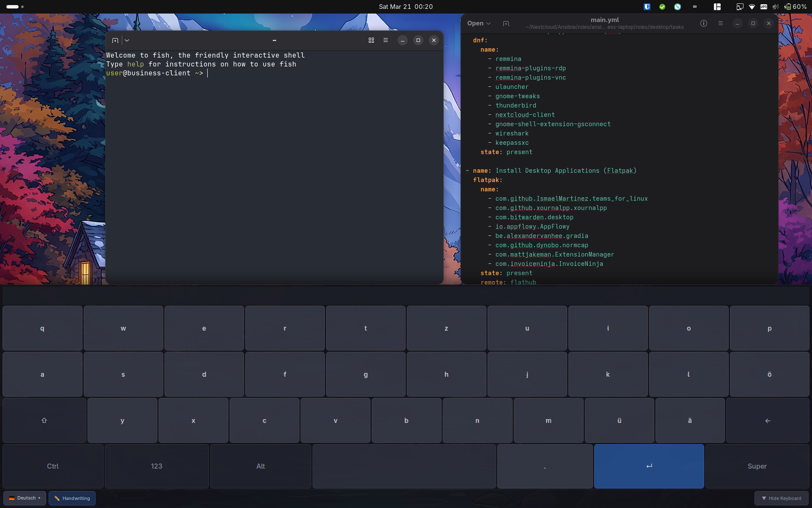The height and width of the screenshot is (508, 812).
Task: Click the tiling layout icon in top bar
Action: pos(717,7)
